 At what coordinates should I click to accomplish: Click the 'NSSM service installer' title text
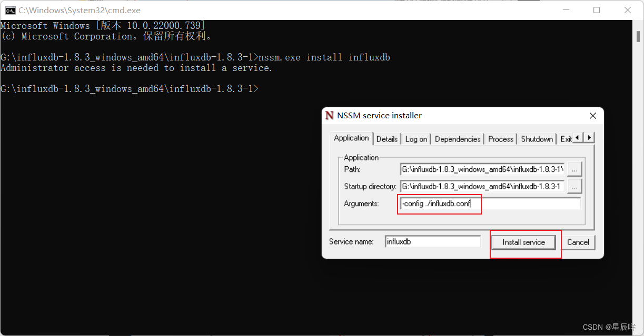tap(380, 116)
